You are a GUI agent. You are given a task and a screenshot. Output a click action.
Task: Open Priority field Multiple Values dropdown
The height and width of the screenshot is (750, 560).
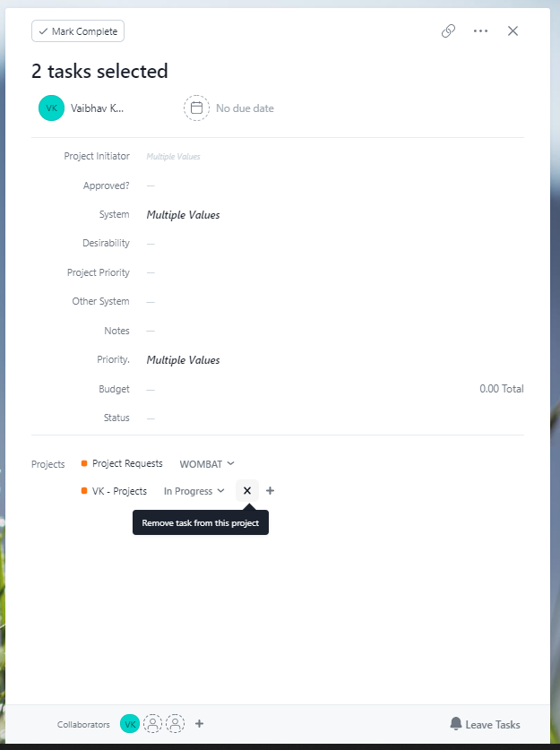point(183,360)
